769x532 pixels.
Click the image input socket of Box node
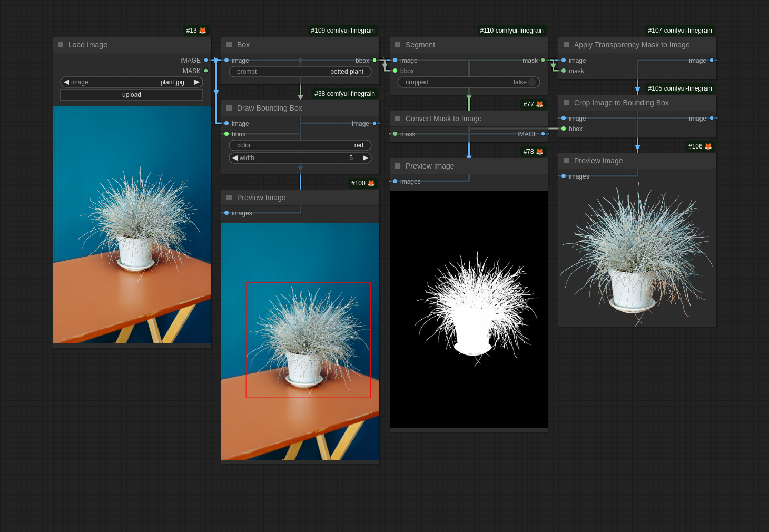(x=226, y=60)
